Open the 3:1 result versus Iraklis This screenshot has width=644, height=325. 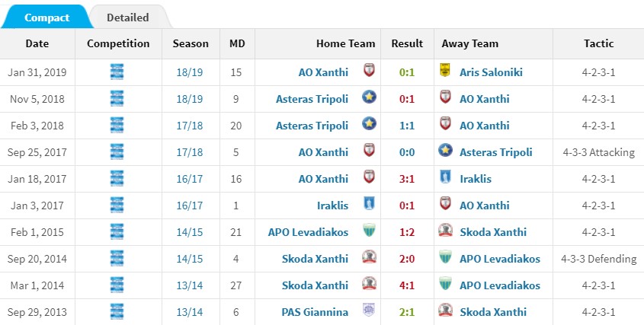pyautogui.click(x=407, y=179)
